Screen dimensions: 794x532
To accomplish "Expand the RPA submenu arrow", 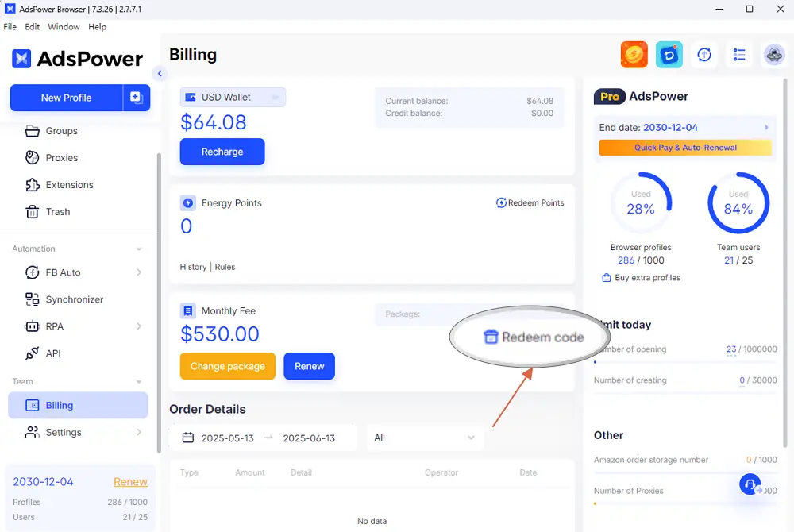I will click(x=139, y=326).
